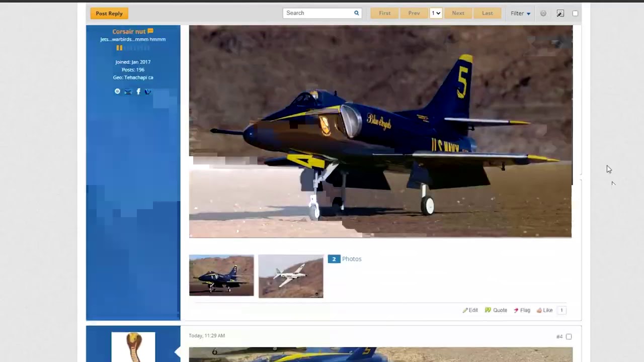The image size is (644, 362).
Task: Click the user title Jets...warbirds text
Action: [x=133, y=39]
